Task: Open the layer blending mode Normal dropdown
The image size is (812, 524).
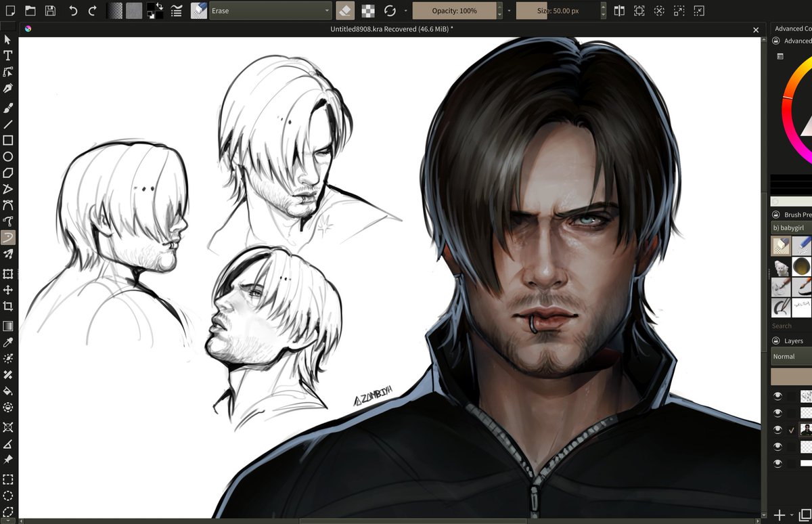Action: 792,356
